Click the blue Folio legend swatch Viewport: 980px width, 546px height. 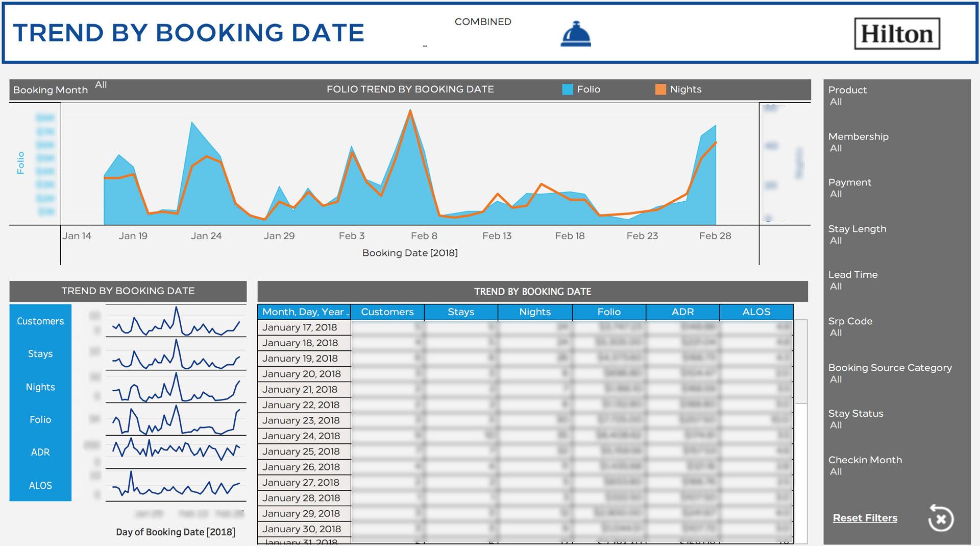coord(567,89)
